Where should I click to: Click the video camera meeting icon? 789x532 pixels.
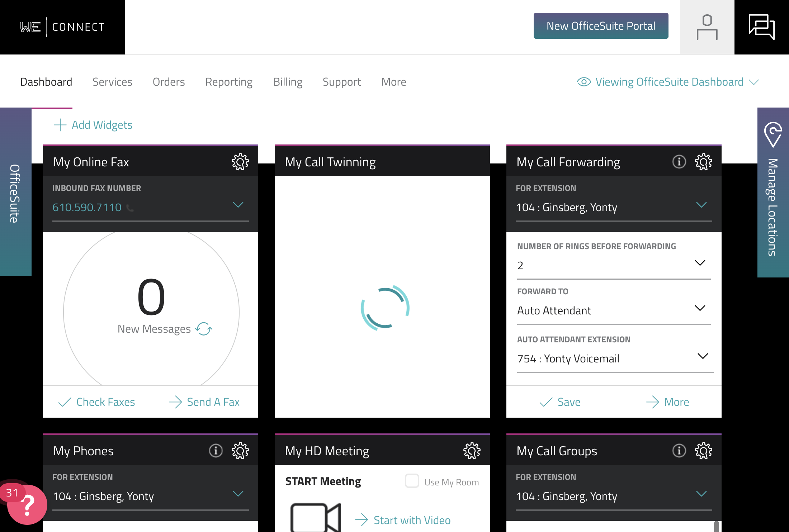coord(315,517)
